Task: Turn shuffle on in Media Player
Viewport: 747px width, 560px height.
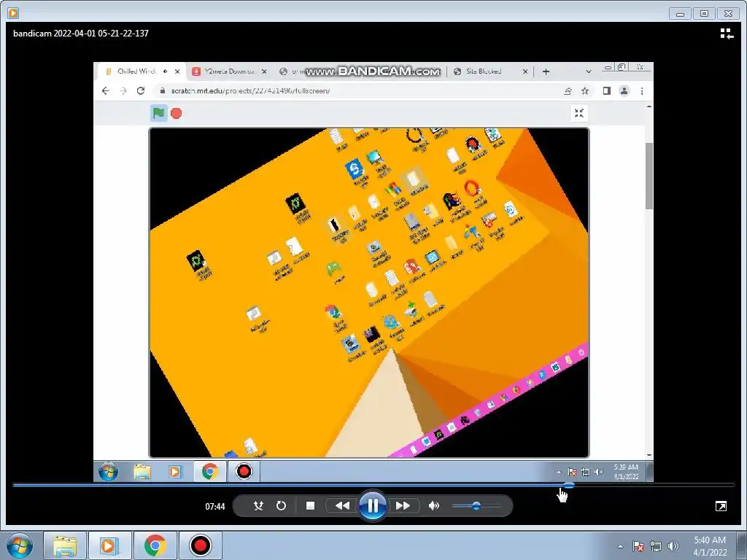Action: pos(258,506)
